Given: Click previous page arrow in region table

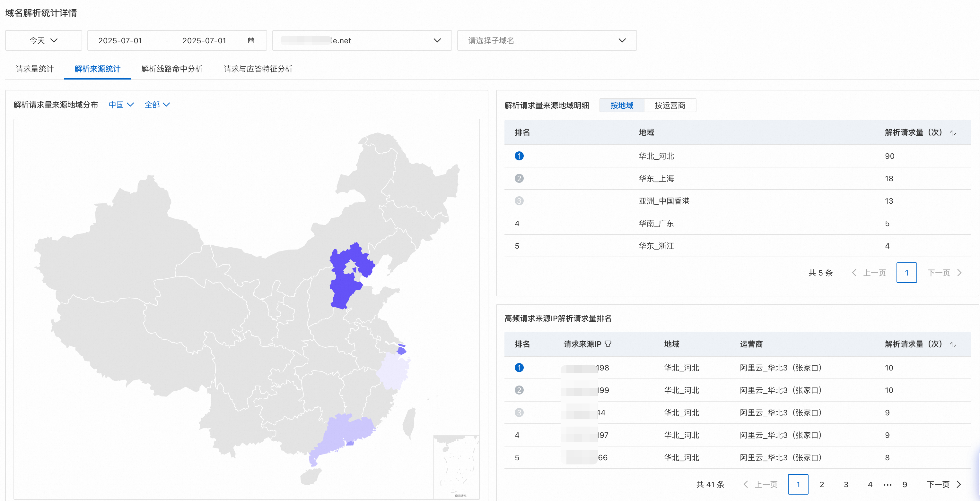Looking at the screenshot, I should click(x=854, y=273).
